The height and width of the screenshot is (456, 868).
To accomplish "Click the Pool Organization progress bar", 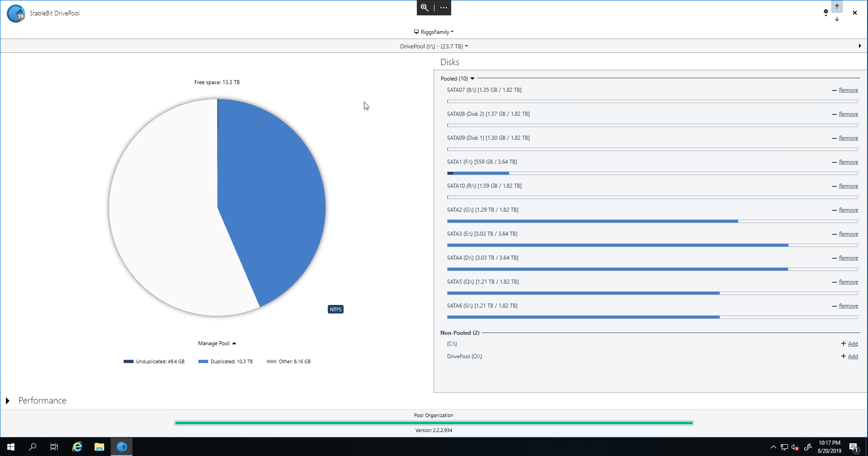I will [x=434, y=423].
